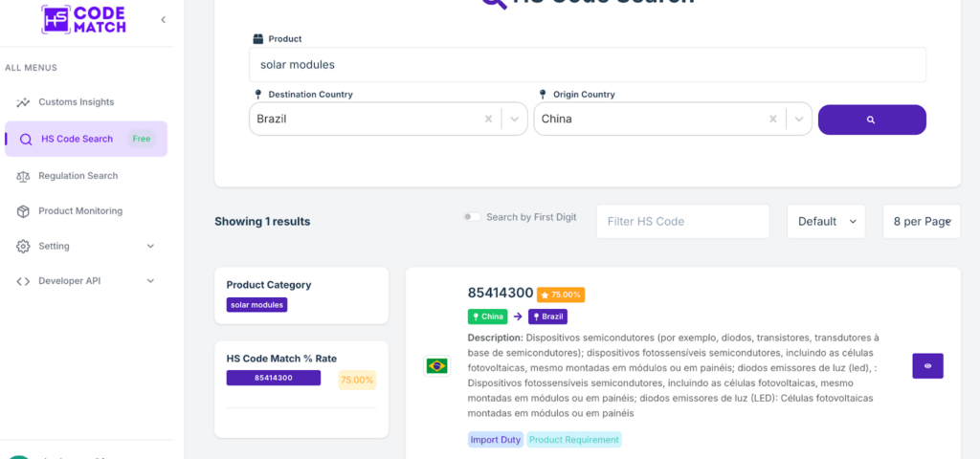This screenshot has height=459, width=980.
Task: Open Customs Insights menu item
Action: (x=76, y=102)
